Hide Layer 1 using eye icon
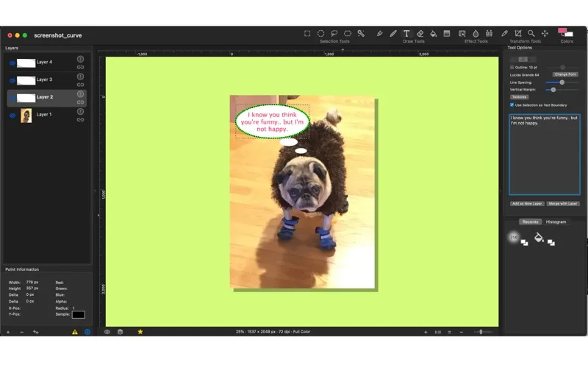This screenshot has width=588, height=368. pyautogui.click(x=12, y=116)
